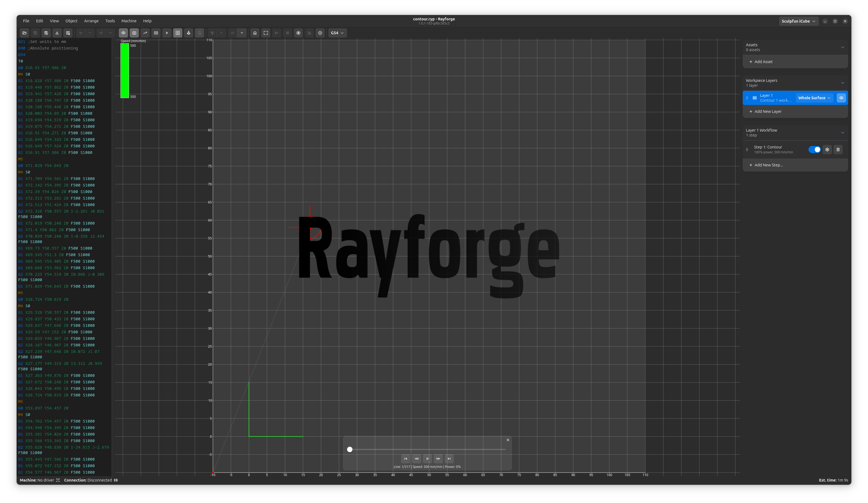Open the Machine menu
Screen dimensions: 868x503
tap(129, 21)
